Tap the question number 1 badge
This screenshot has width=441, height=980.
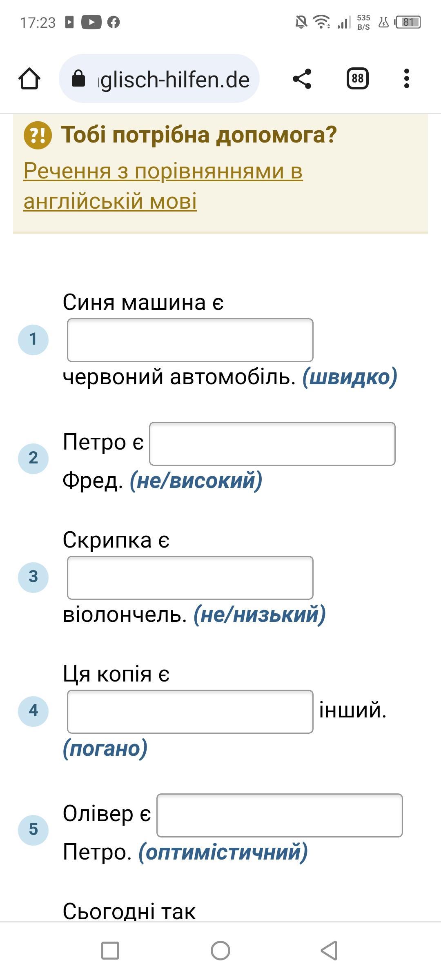coord(33,340)
